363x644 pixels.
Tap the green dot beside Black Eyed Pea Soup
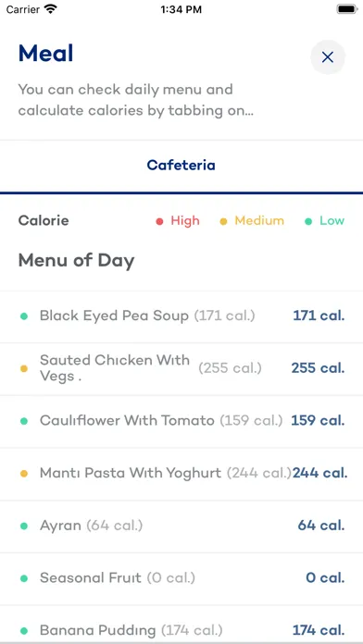coord(24,316)
